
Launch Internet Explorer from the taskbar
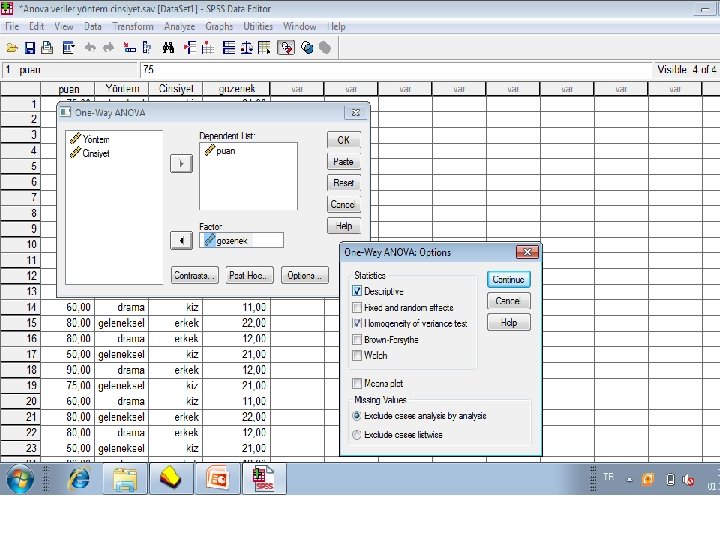point(79,479)
